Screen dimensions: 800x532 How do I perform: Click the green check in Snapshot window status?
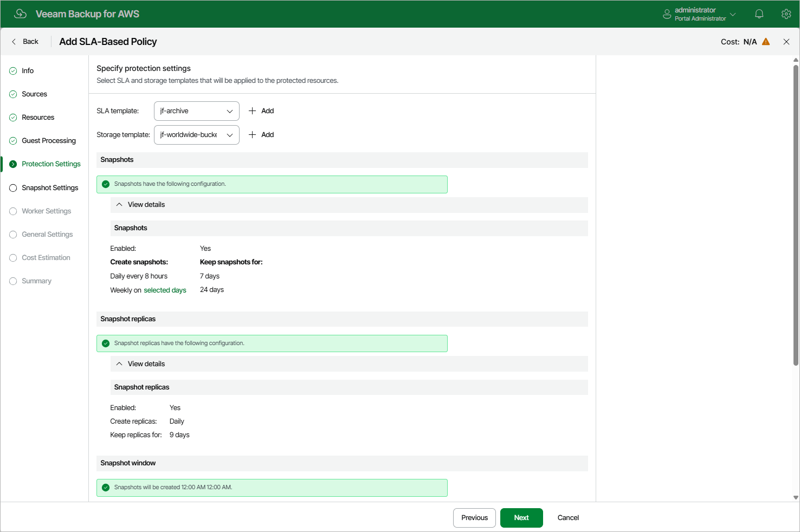coord(106,488)
